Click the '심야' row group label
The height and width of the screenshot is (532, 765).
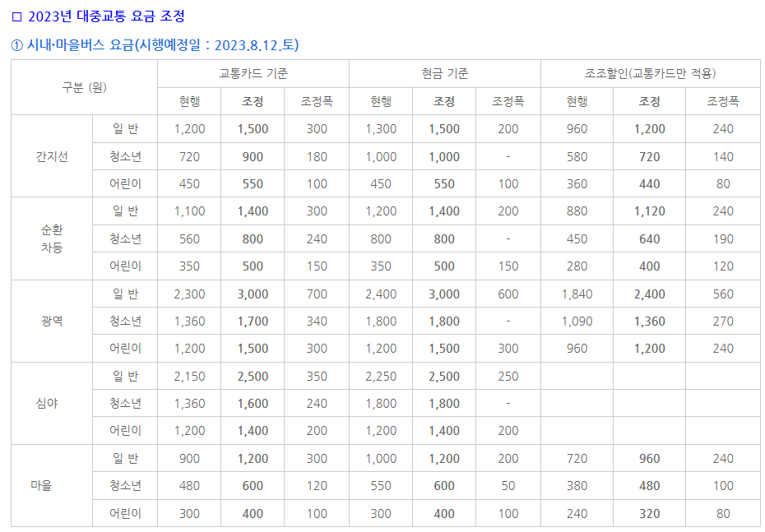pos(47,403)
